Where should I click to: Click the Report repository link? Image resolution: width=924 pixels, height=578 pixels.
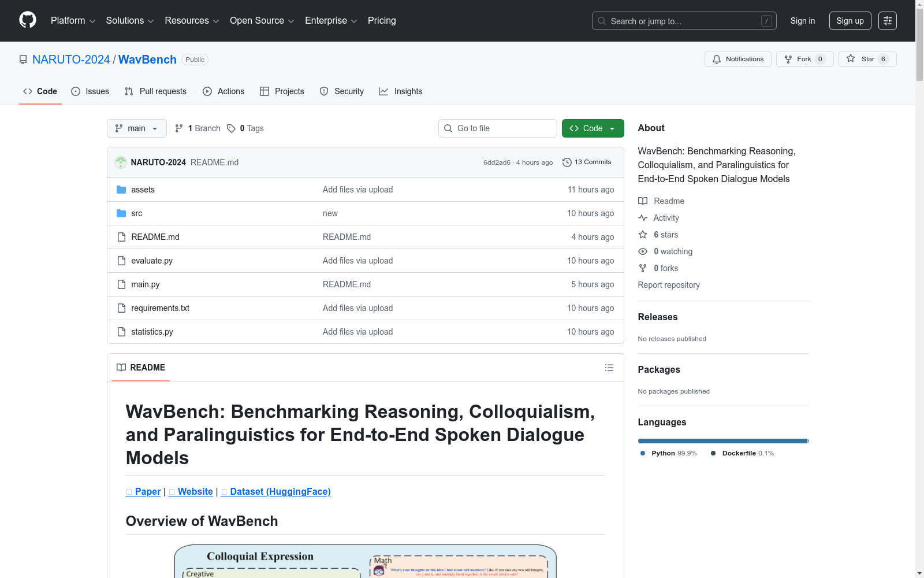(x=669, y=285)
